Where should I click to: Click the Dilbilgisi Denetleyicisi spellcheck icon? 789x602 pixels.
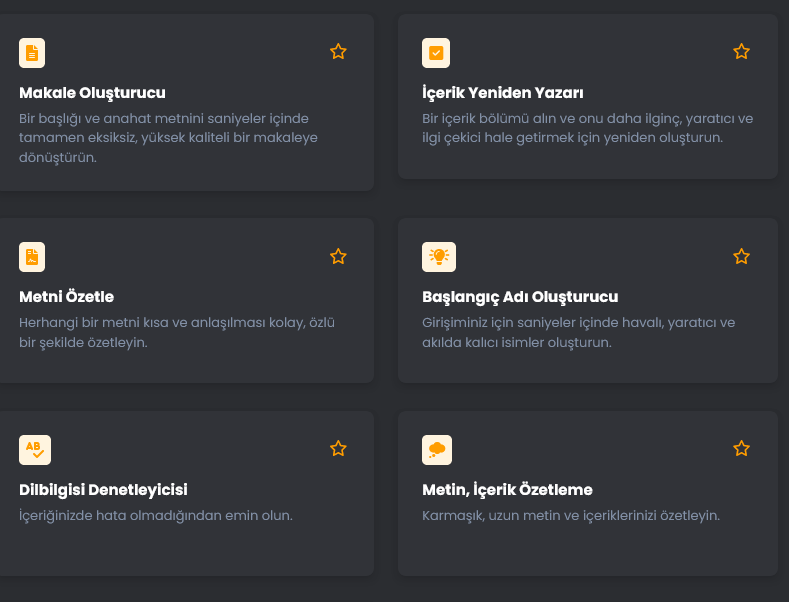click(35, 450)
